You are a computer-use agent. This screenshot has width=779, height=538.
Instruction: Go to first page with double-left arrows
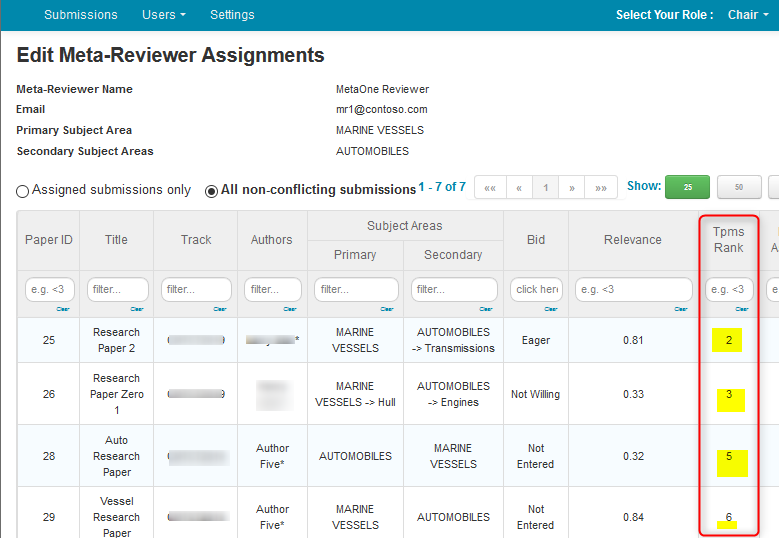coord(490,187)
